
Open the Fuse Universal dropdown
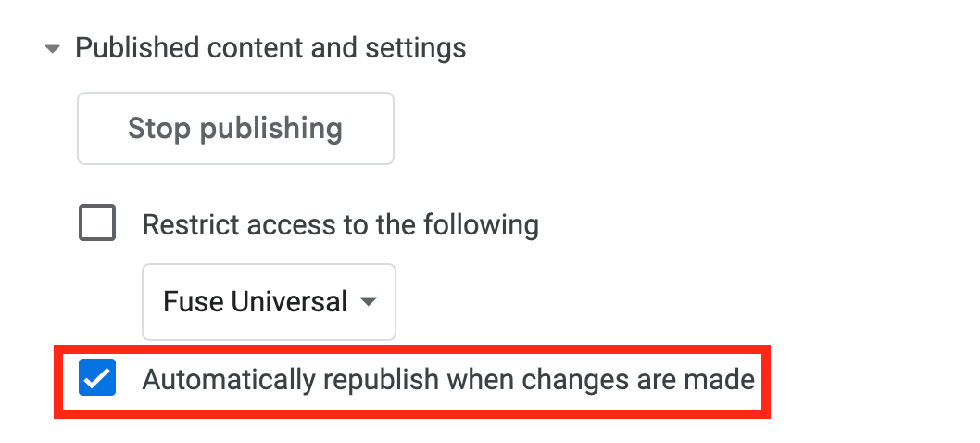(x=269, y=301)
